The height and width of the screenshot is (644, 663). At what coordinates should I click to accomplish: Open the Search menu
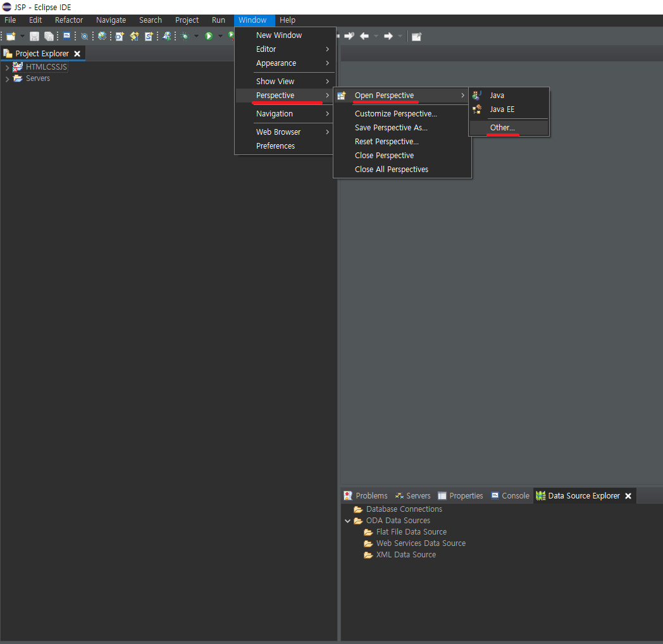(151, 20)
